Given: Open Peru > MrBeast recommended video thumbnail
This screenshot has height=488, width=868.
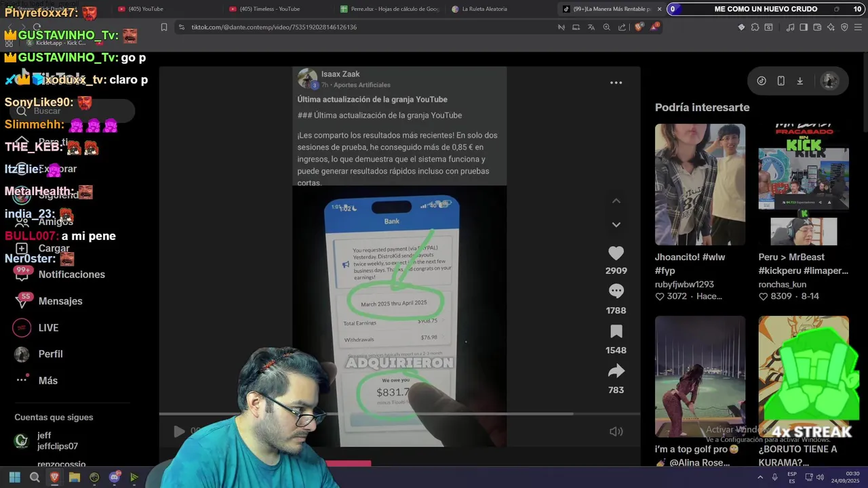Looking at the screenshot, I should coord(804,184).
